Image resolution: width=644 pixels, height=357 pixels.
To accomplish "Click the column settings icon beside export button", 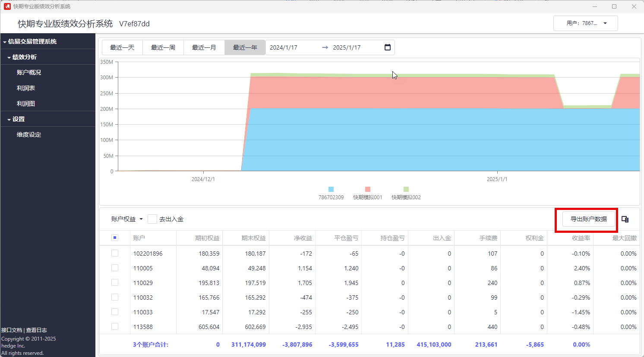I will (625, 219).
